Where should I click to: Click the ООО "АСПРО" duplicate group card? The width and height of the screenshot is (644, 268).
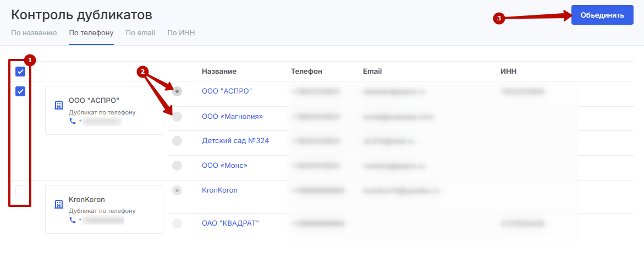(104, 110)
